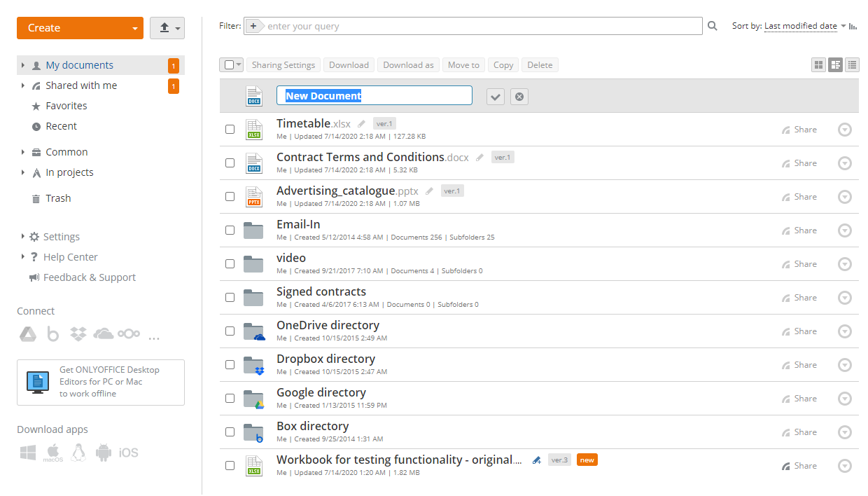Switch to compact list view
Image resolution: width=868 pixels, height=496 pixels.
(x=852, y=65)
